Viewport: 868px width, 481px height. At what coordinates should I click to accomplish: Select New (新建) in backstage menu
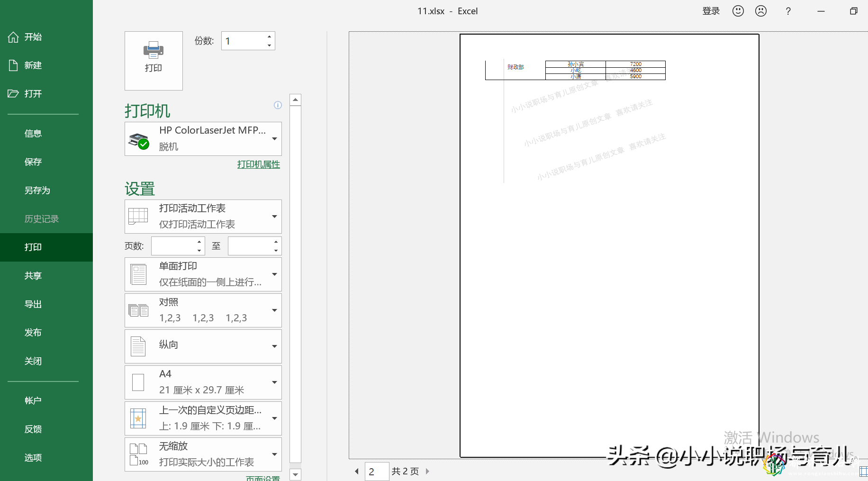coord(46,65)
